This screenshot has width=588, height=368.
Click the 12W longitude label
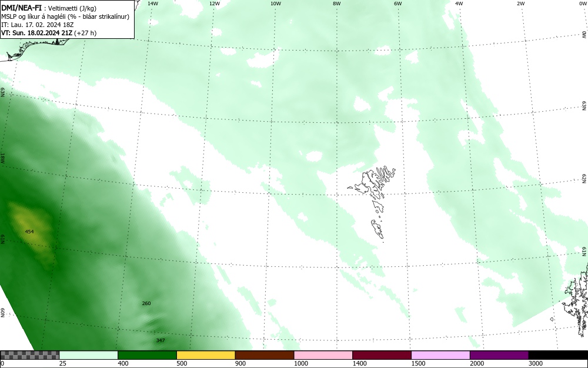point(214,4)
